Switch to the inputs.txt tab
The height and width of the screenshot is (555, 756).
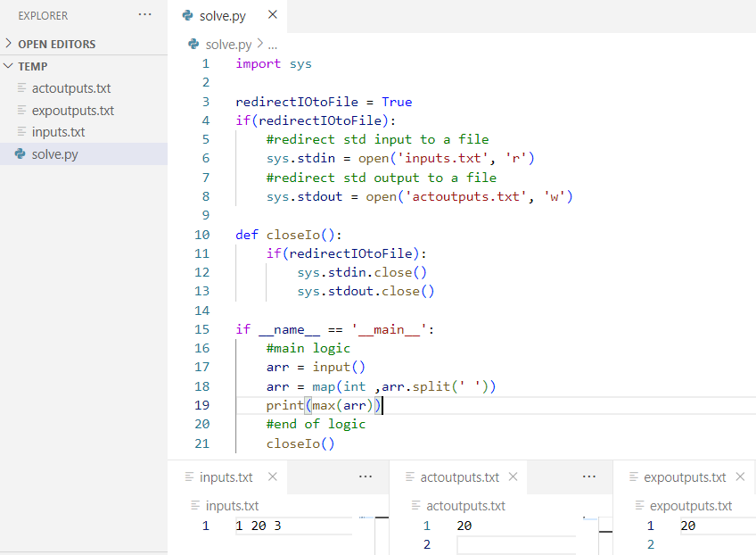(225, 476)
